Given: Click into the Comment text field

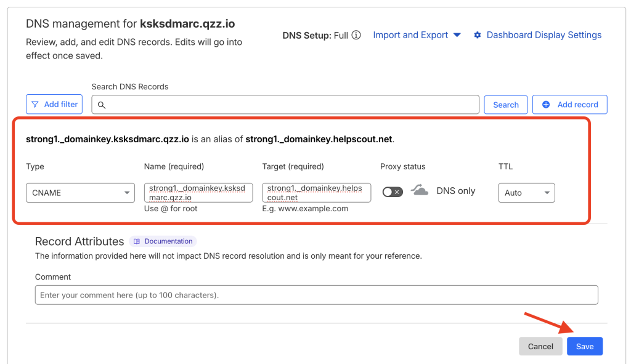Looking at the screenshot, I should [316, 295].
